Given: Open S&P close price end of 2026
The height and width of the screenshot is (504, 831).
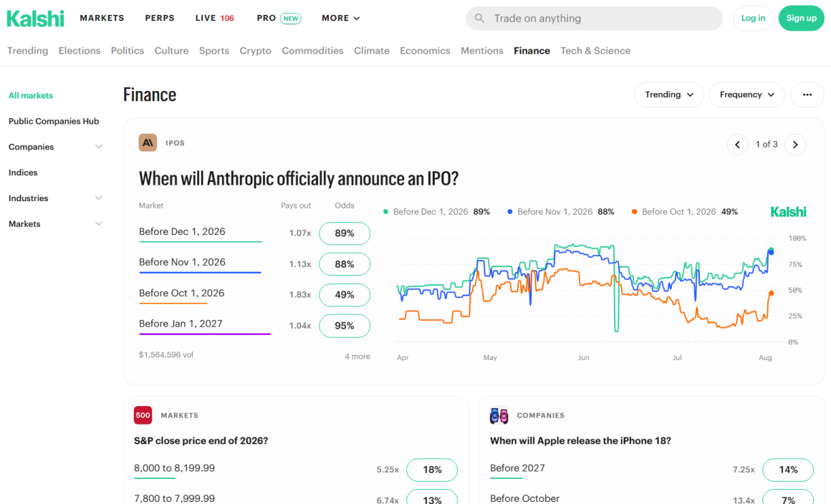Looking at the screenshot, I should 201,440.
